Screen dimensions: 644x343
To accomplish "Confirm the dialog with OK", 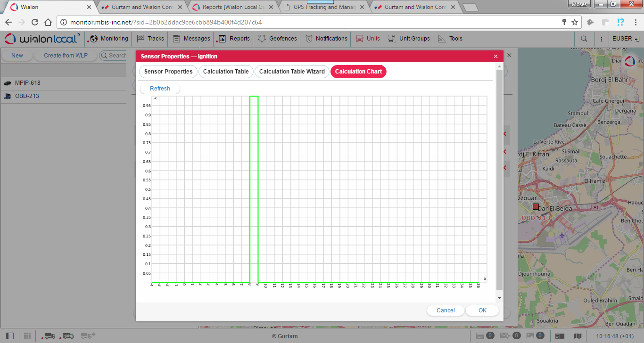I will click(x=482, y=310).
